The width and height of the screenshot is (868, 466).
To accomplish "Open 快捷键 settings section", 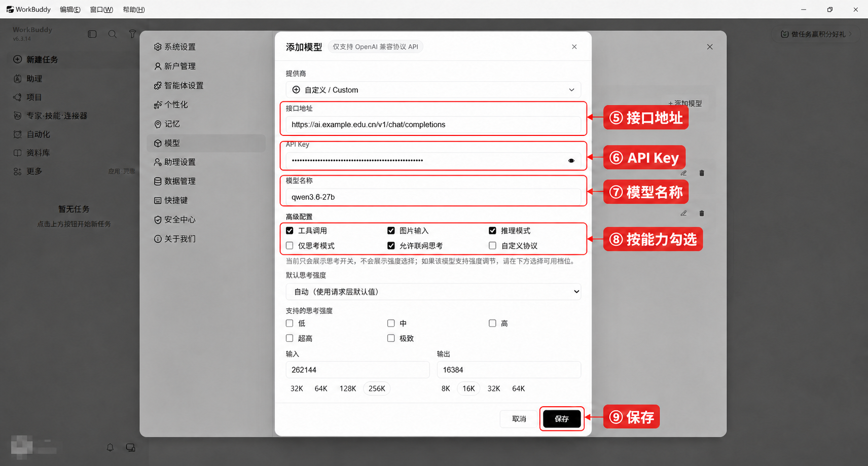I will pyautogui.click(x=206, y=200).
